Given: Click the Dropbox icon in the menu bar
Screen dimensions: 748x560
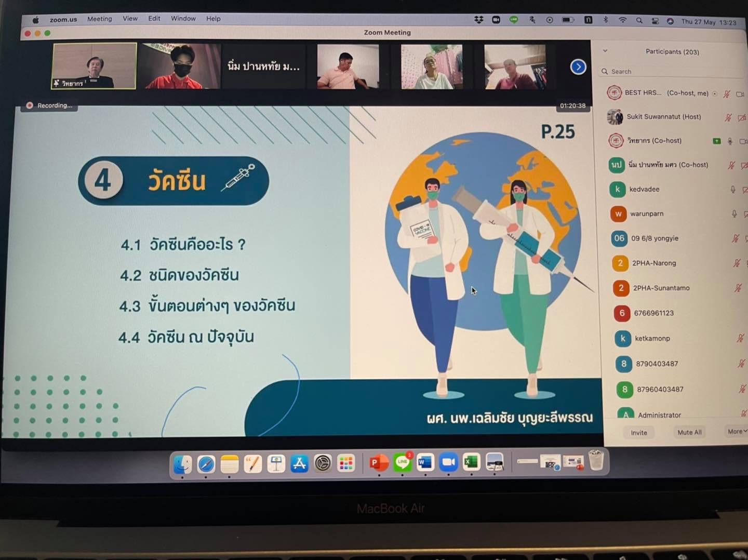Looking at the screenshot, I should click(478, 20).
